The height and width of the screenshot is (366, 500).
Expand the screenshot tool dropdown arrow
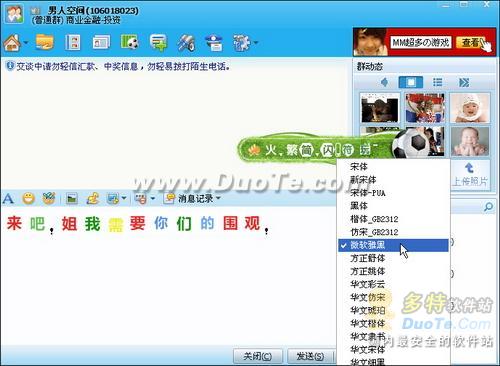pyautogui.click(x=124, y=198)
